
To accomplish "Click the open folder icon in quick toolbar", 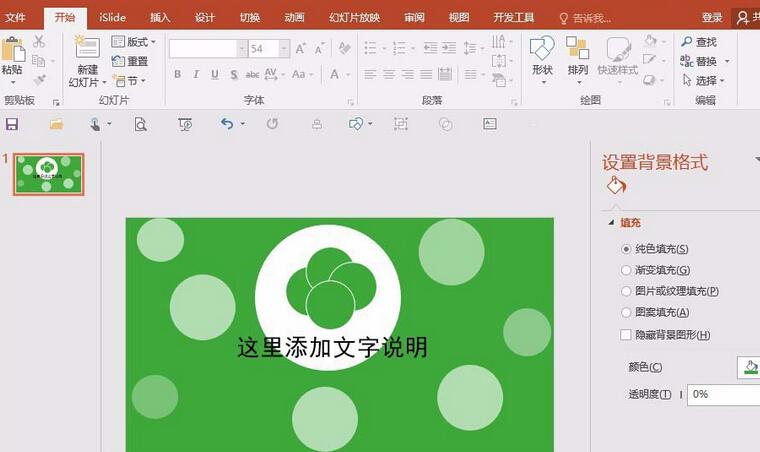I will coord(56,124).
